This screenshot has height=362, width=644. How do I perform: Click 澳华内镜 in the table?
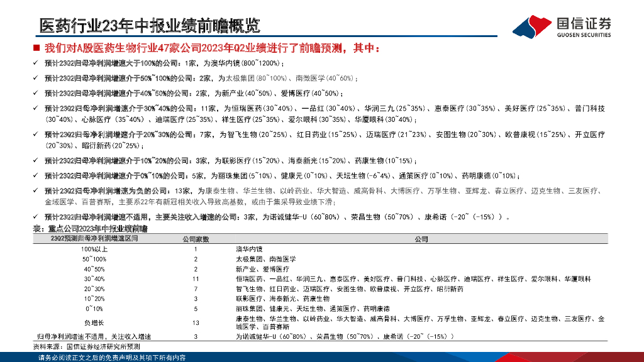pyautogui.click(x=249, y=249)
